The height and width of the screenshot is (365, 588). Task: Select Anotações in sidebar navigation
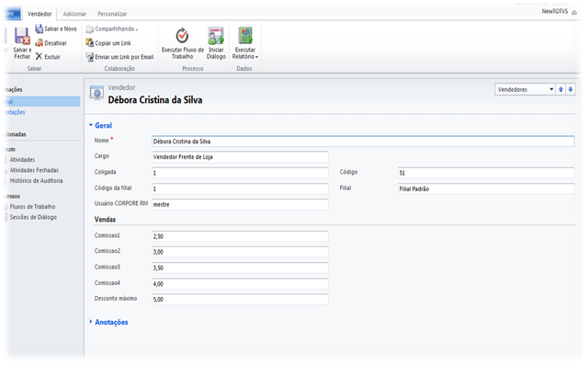point(15,112)
